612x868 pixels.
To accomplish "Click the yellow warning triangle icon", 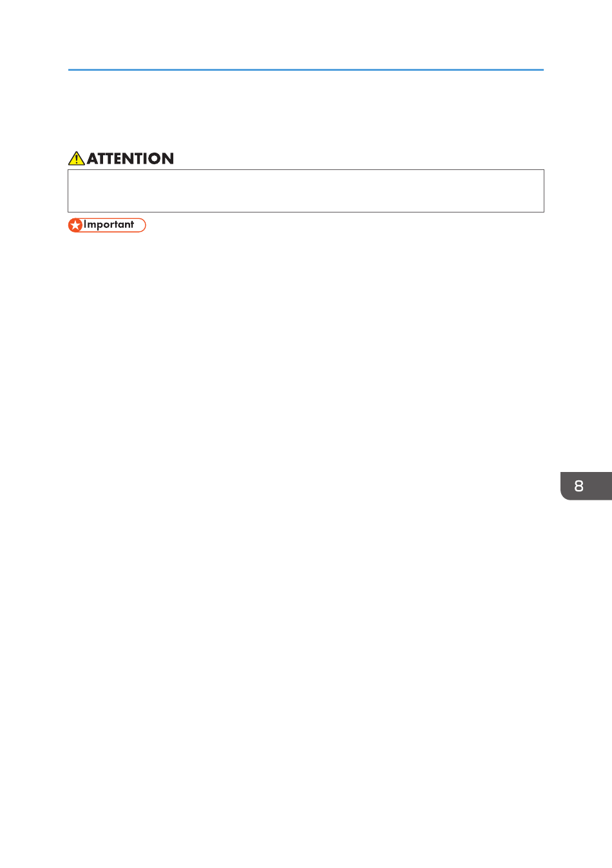I will tap(76, 158).
